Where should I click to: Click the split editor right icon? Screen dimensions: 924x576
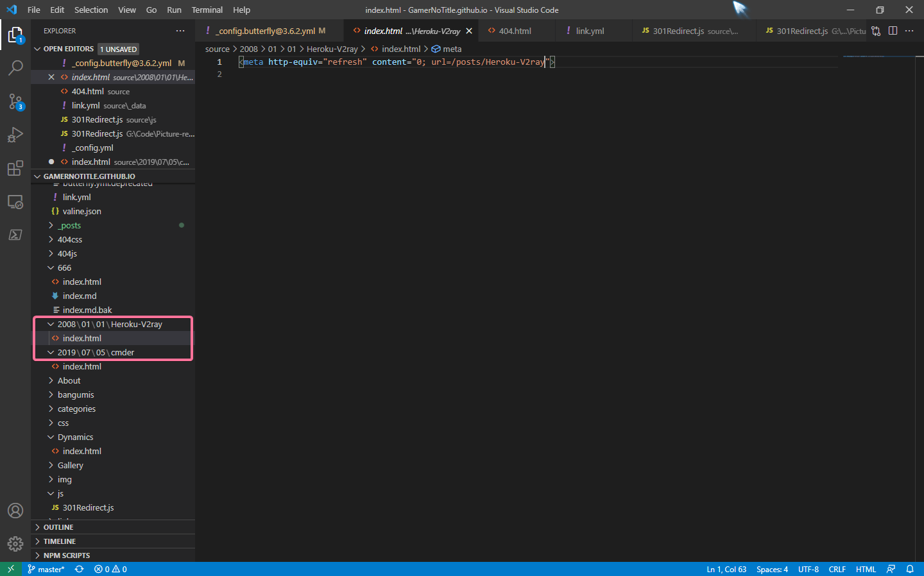[893, 31]
